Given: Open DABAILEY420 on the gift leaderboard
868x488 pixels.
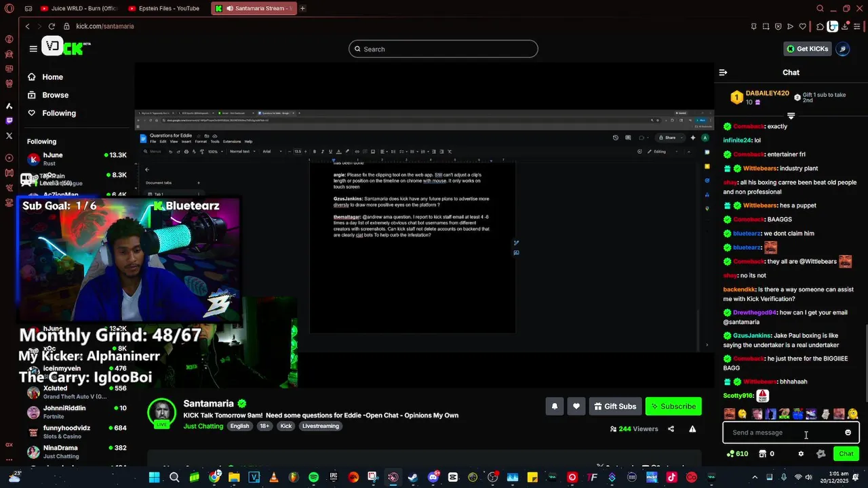Looking at the screenshot, I should (x=767, y=94).
